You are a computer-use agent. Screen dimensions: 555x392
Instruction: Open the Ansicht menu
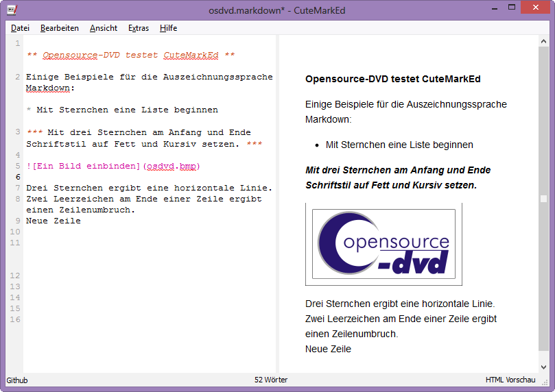tap(103, 28)
